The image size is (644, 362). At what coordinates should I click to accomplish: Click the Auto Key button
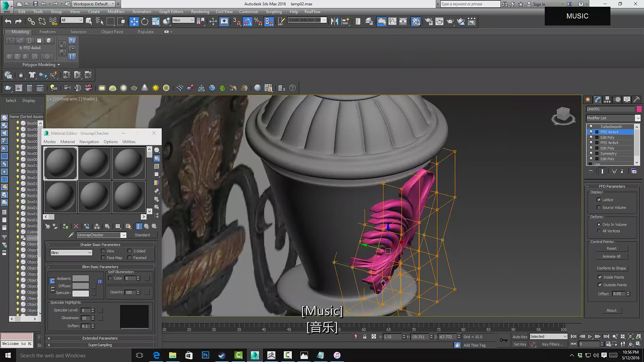click(x=520, y=337)
